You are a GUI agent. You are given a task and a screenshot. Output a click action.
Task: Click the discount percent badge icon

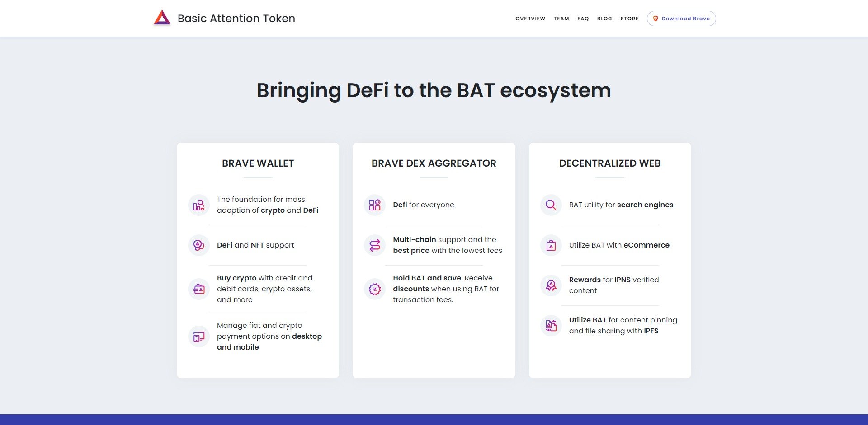374,289
